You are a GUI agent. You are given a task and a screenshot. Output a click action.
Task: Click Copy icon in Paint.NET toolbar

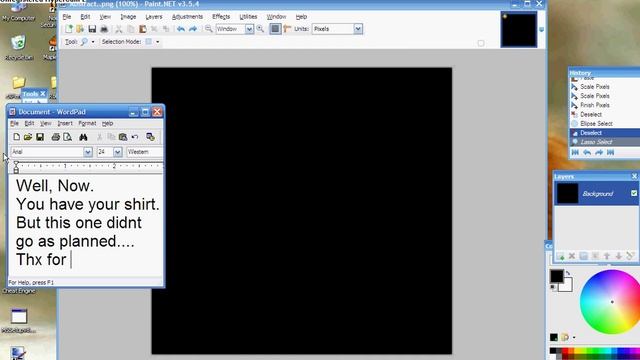[x=131, y=29]
